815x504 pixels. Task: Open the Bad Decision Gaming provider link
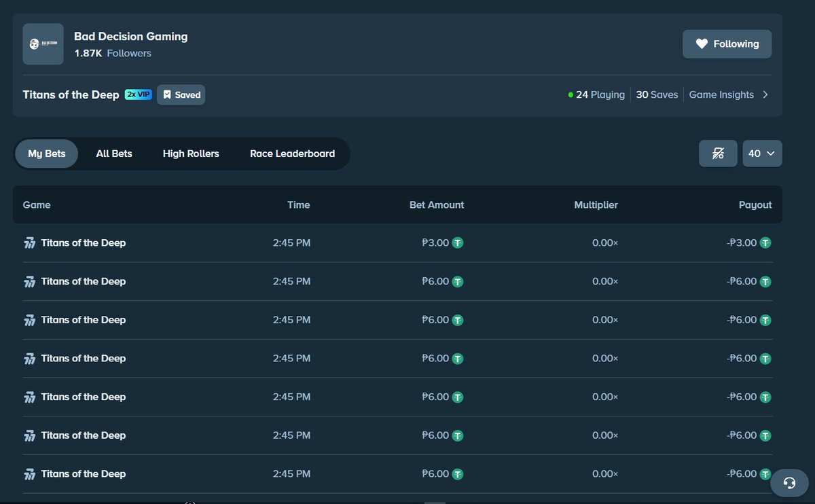131,37
